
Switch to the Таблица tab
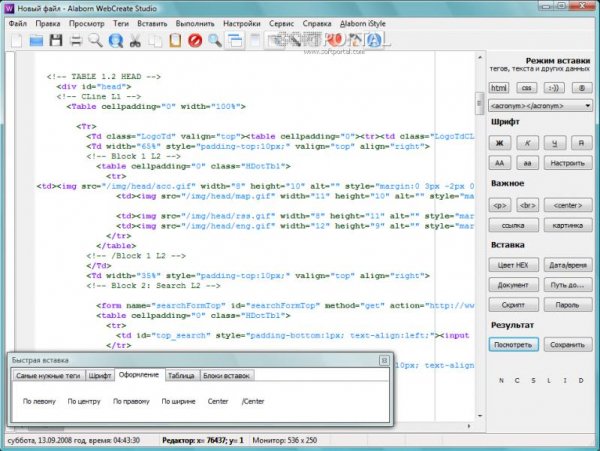(181, 376)
